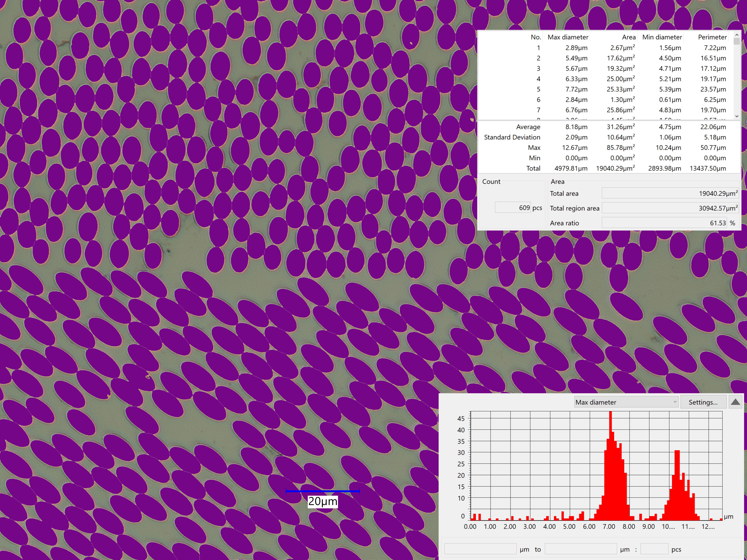Open histogram Settings...
This screenshot has height=560, width=747.
(703, 402)
